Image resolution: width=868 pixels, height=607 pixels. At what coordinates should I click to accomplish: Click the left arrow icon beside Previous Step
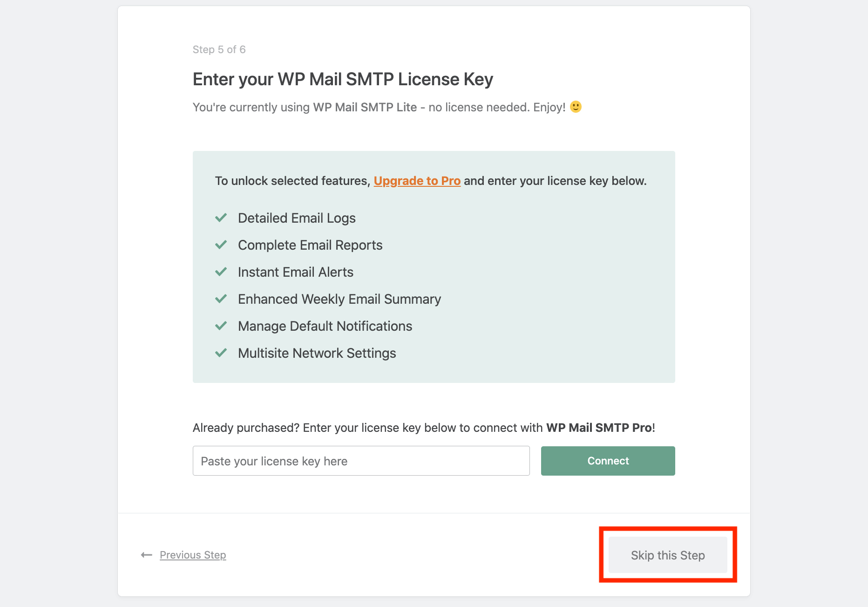point(147,555)
